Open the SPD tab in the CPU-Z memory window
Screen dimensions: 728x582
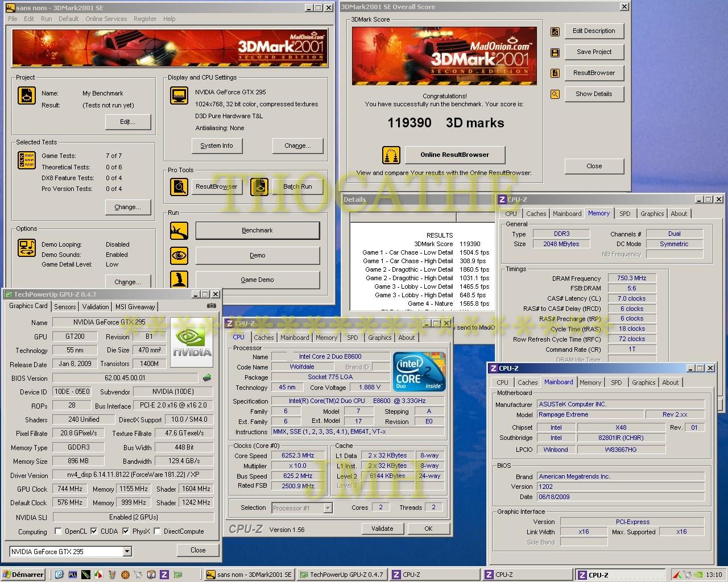(625, 214)
